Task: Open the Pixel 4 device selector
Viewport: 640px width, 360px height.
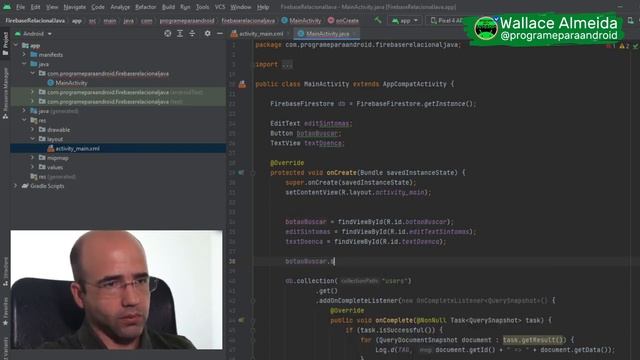Action: (446, 20)
